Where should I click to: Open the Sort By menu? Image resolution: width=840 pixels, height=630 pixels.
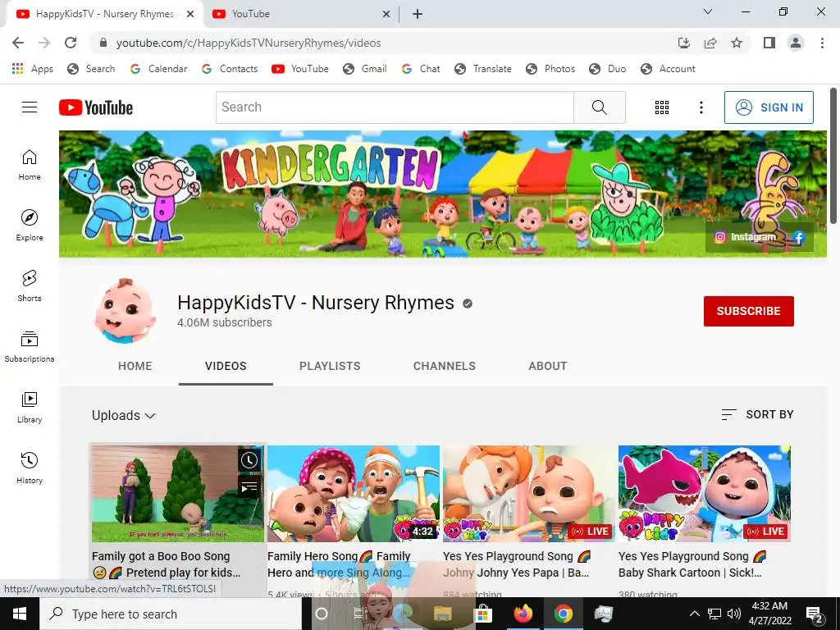coord(757,414)
